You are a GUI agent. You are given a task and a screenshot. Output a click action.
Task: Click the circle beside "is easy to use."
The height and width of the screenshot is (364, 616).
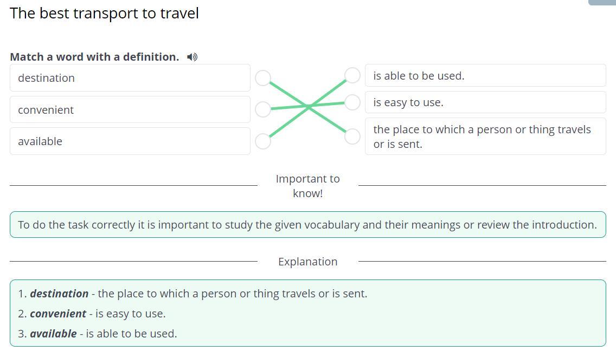coord(352,102)
